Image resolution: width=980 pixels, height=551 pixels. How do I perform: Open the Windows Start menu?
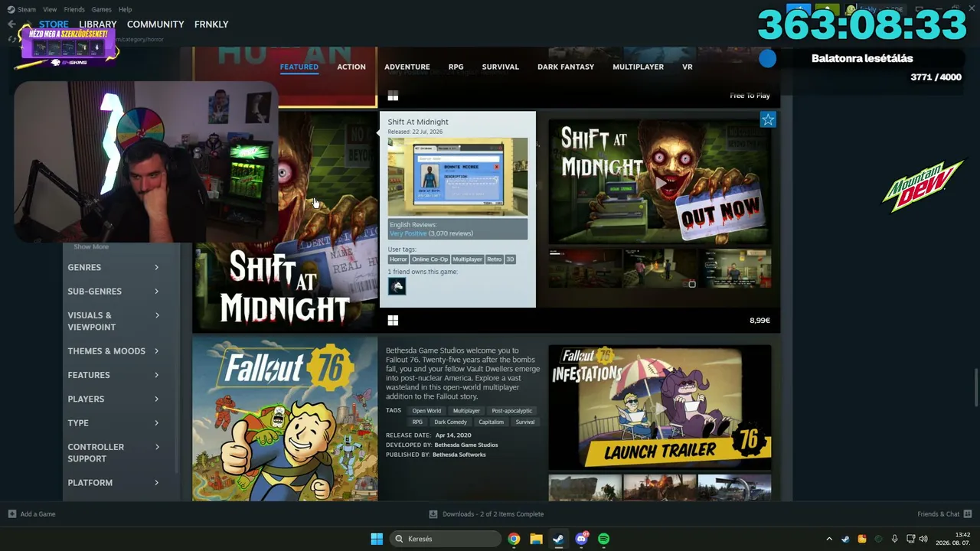pos(377,539)
